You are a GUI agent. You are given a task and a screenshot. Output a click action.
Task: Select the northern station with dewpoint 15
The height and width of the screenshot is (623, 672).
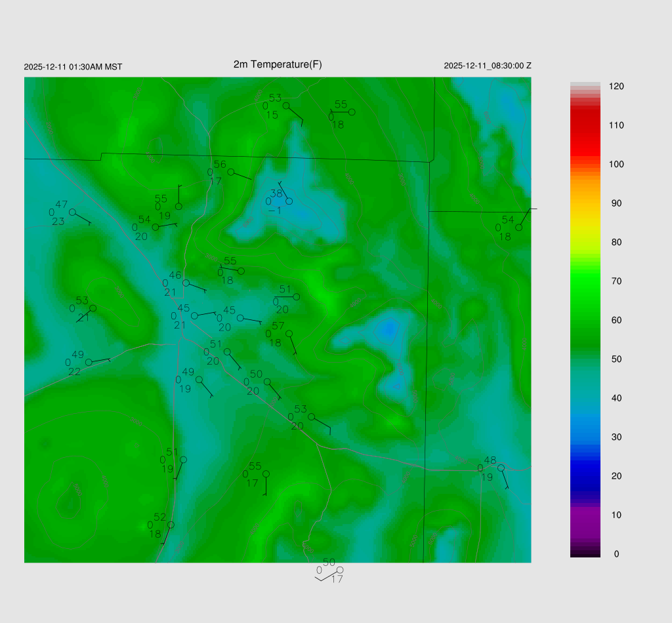(286, 105)
